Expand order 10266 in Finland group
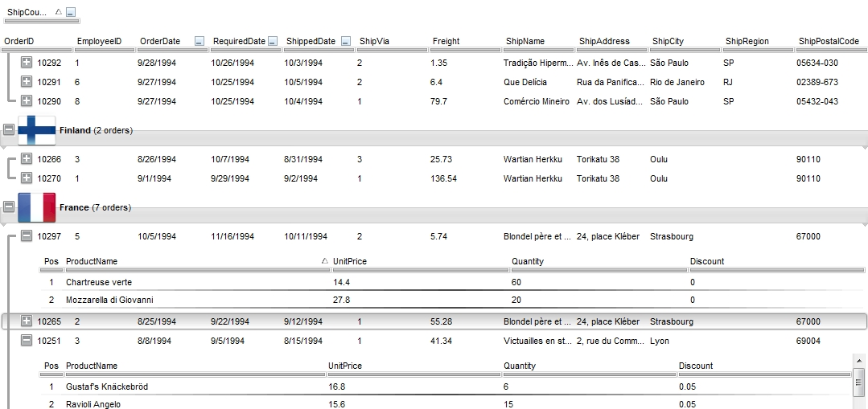Image resolution: width=868 pixels, height=409 pixels. pyautogui.click(x=26, y=159)
